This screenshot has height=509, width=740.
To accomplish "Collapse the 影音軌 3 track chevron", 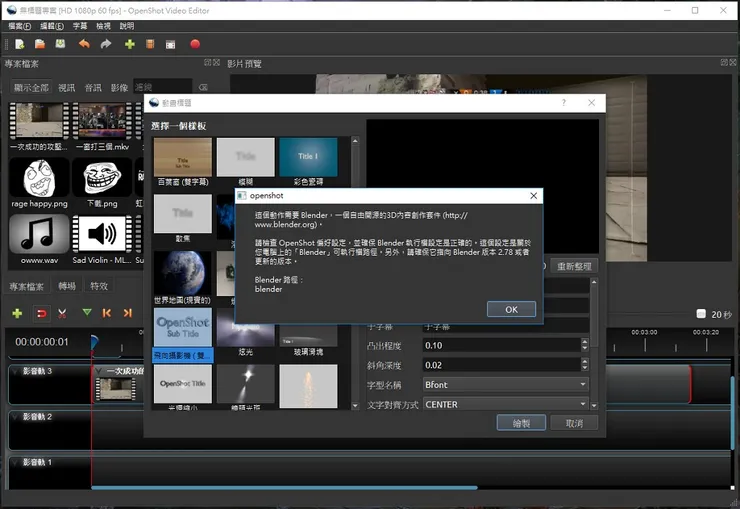I will point(15,371).
